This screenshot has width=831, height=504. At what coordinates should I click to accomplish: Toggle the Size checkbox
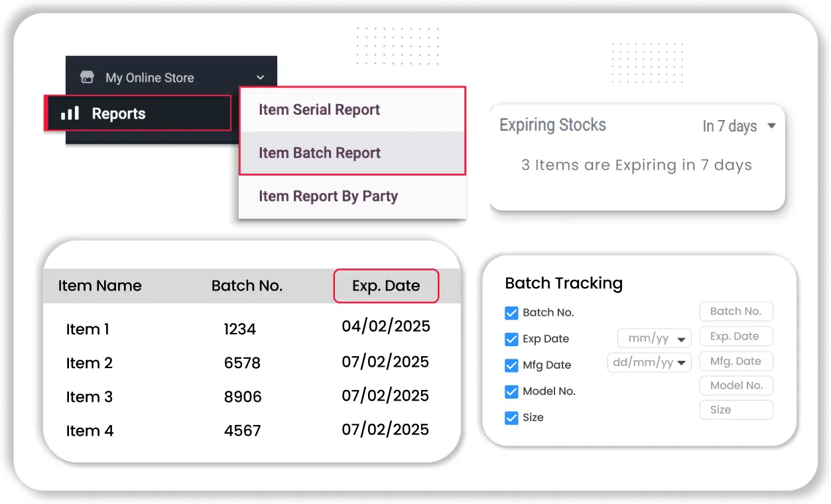tap(511, 418)
